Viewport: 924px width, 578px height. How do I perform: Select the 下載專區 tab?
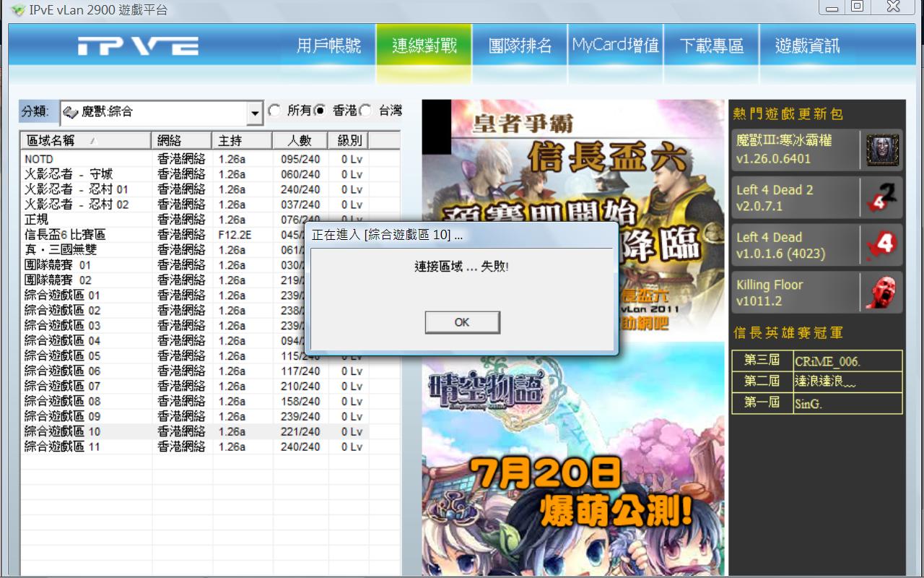[x=711, y=46]
